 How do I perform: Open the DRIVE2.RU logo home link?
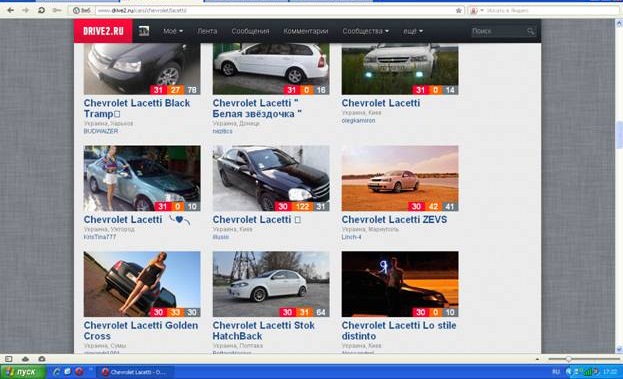103,31
